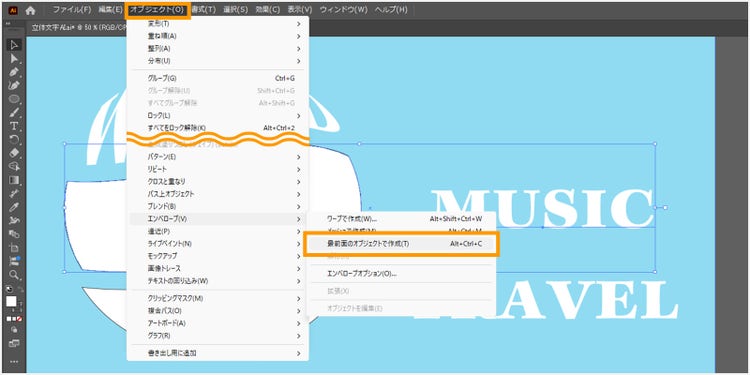Image resolution: width=750 pixels, height=375 pixels.
Task: Open the アートボード(A) submenu item
Action: point(218,323)
